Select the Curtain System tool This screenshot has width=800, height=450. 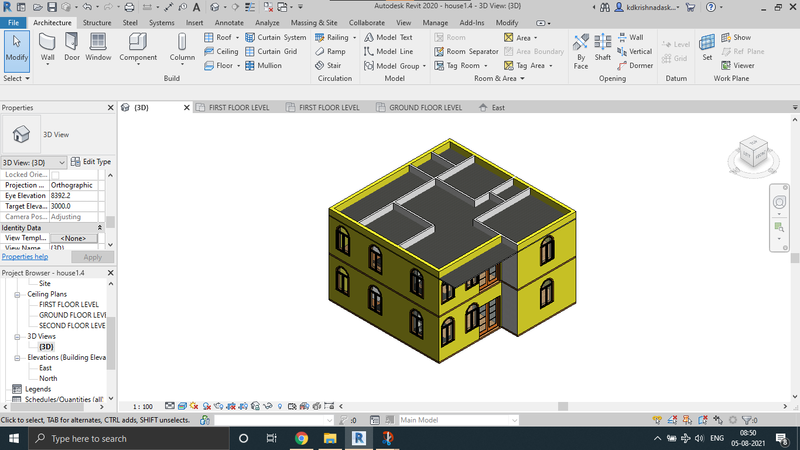276,37
